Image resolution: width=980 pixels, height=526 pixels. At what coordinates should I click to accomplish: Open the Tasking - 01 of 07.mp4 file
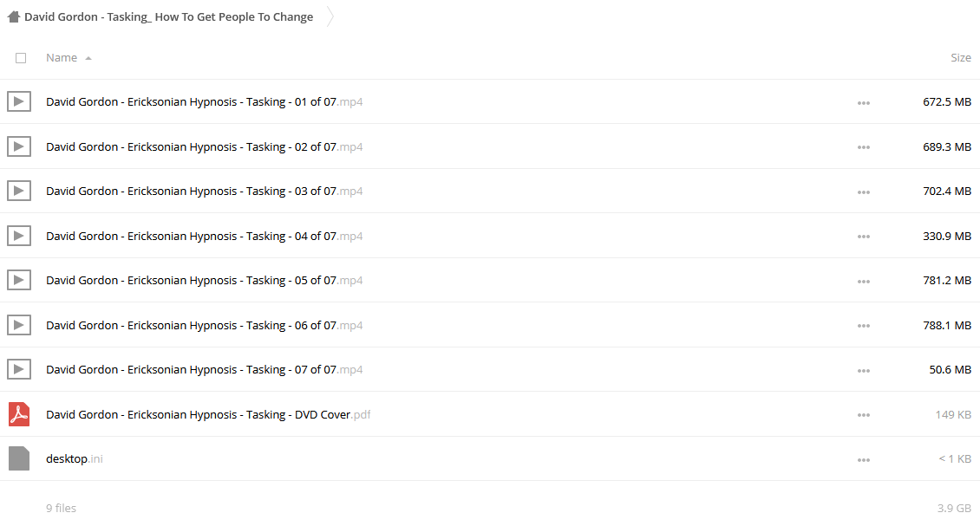[205, 102]
